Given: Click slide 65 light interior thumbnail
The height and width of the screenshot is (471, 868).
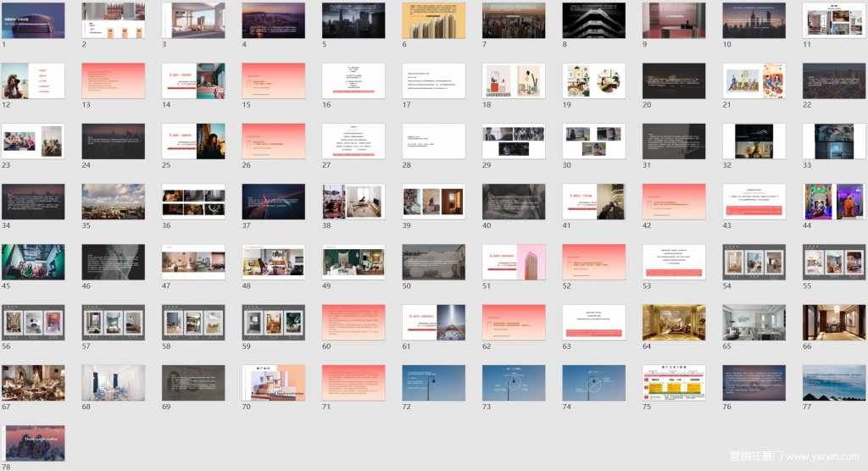Looking at the screenshot, I should pyautogui.click(x=754, y=322).
